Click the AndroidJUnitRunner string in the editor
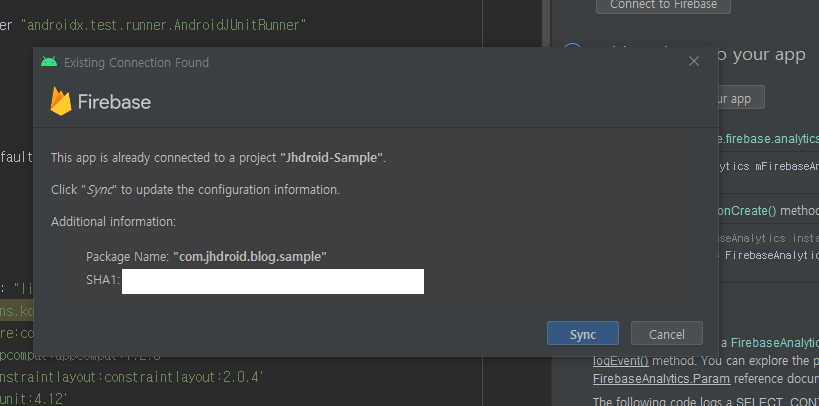 click(x=163, y=25)
